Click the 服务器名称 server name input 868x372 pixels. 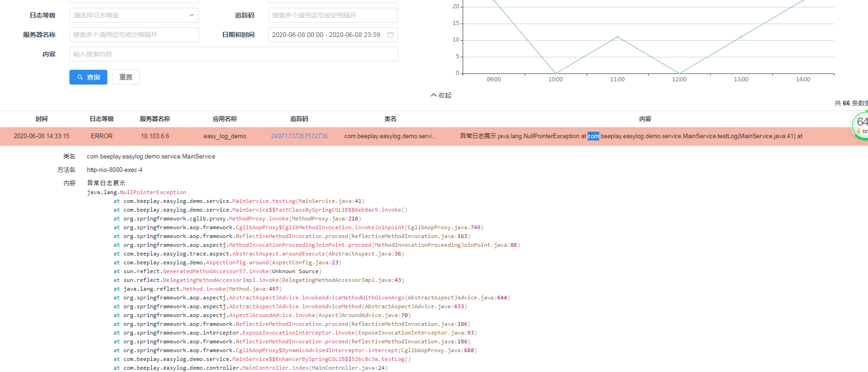tap(134, 35)
